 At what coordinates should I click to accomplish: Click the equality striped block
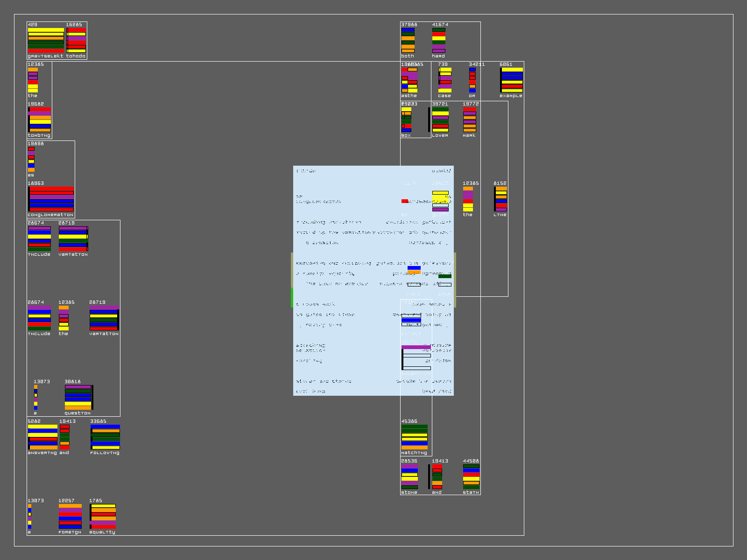coord(103,516)
